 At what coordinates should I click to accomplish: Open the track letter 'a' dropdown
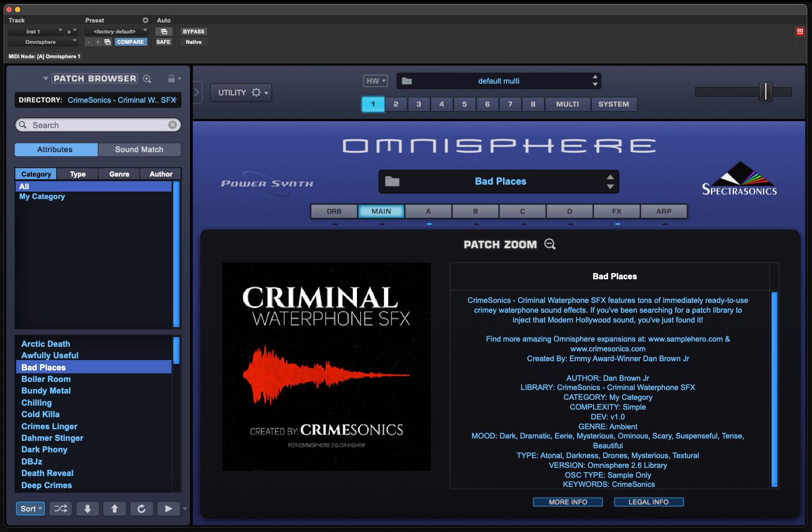pyautogui.click(x=72, y=31)
